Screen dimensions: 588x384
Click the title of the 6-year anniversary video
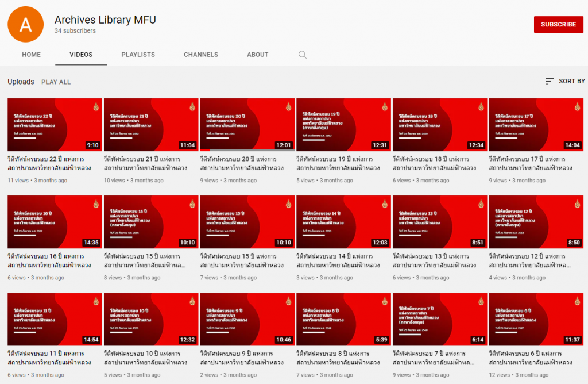pos(530,358)
